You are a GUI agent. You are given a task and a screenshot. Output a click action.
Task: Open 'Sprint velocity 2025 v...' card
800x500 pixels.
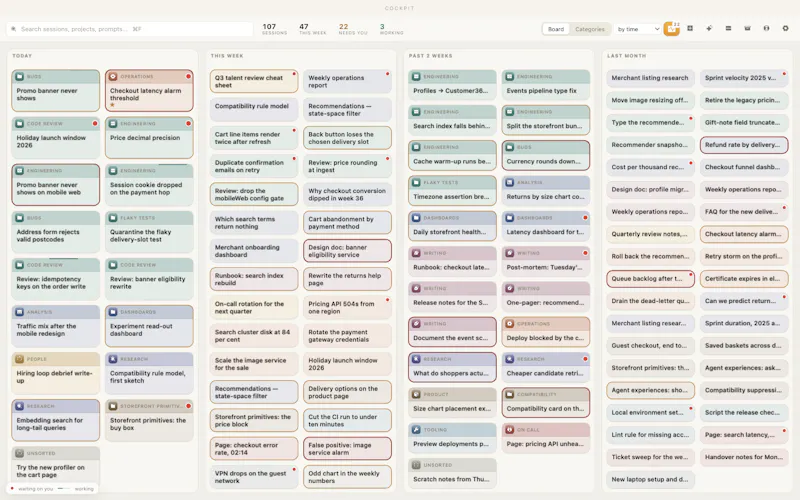tap(744, 78)
